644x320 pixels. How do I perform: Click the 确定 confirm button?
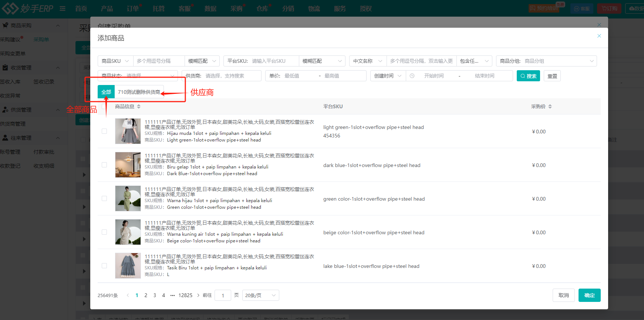pos(590,295)
